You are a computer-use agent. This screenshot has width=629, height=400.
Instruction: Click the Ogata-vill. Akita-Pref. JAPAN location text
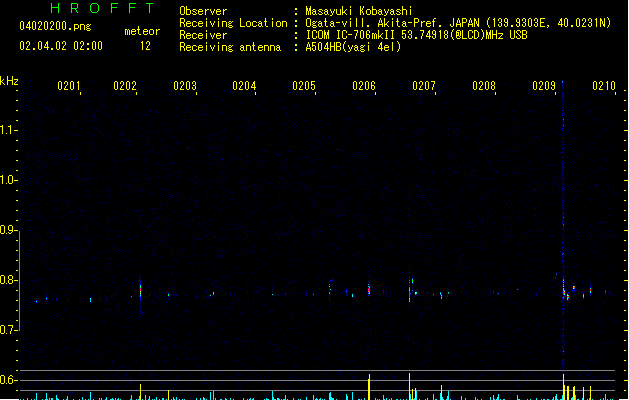click(x=458, y=23)
